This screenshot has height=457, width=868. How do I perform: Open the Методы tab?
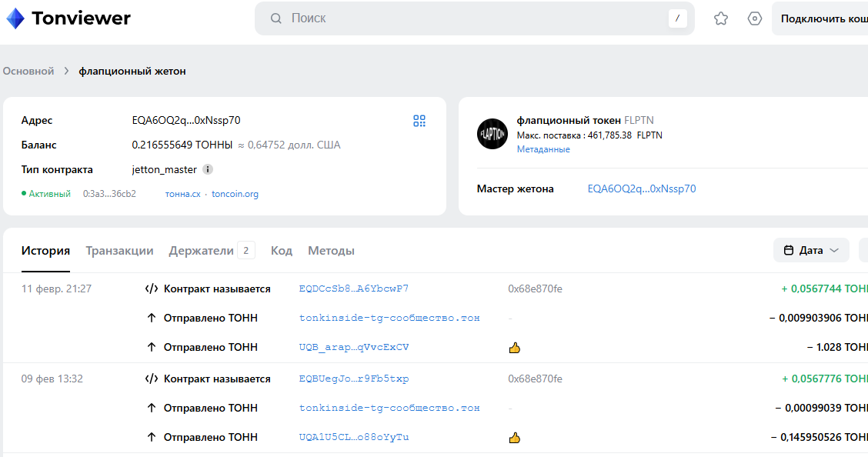(x=331, y=251)
